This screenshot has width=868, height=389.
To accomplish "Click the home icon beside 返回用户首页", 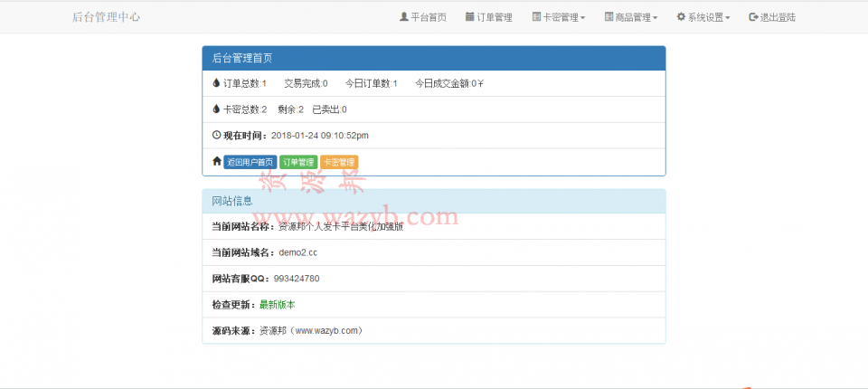I will click(x=217, y=161).
